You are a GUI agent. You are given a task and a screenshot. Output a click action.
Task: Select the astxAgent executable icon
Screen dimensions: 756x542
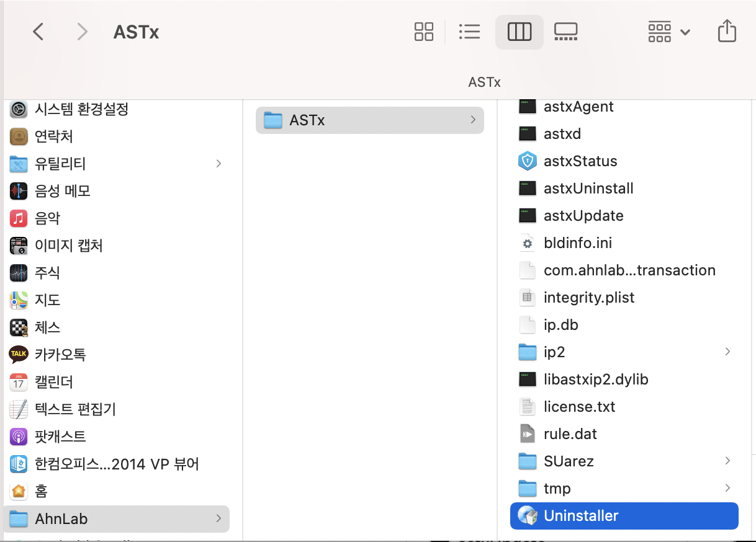point(527,107)
